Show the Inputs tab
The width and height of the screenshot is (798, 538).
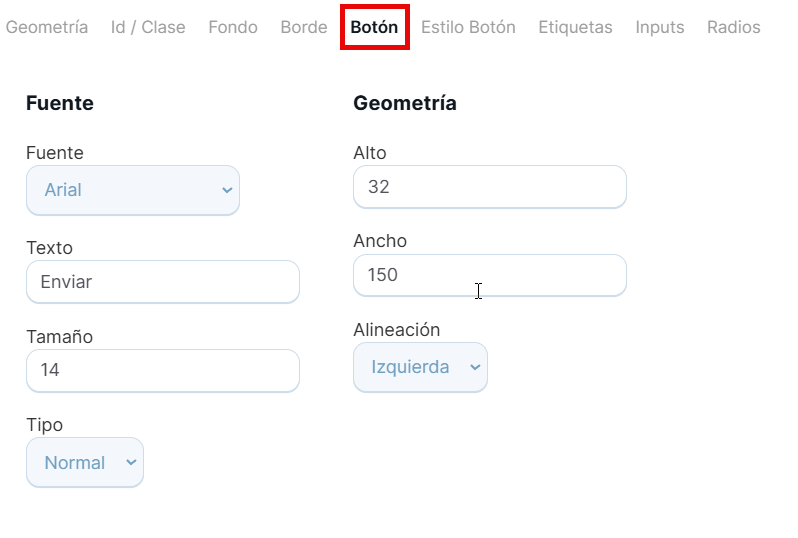[x=660, y=27]
